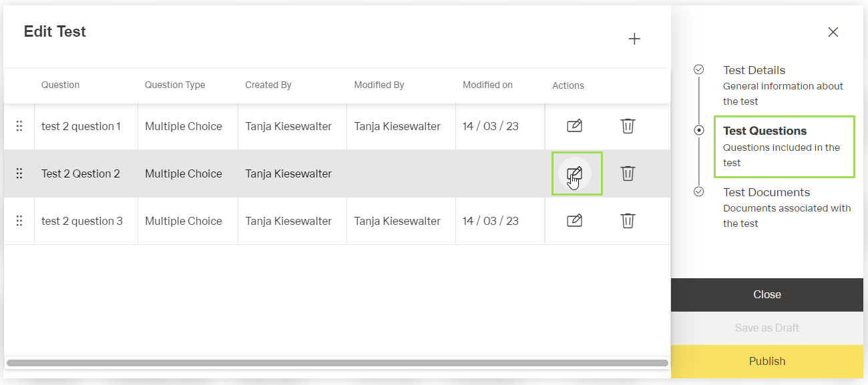Delete 'test 2 question 3' using trash icon
This screenshot has height=385, width=868.
click(628, 221)
